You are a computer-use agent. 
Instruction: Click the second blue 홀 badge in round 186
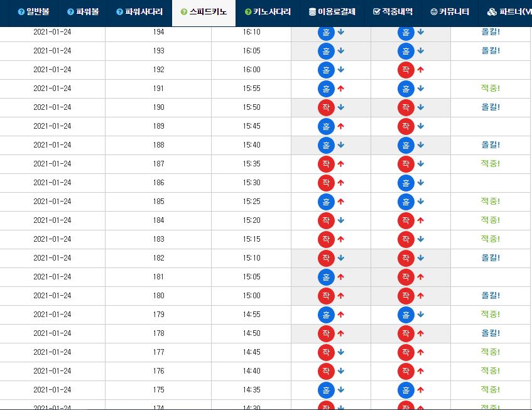(406, 183)
